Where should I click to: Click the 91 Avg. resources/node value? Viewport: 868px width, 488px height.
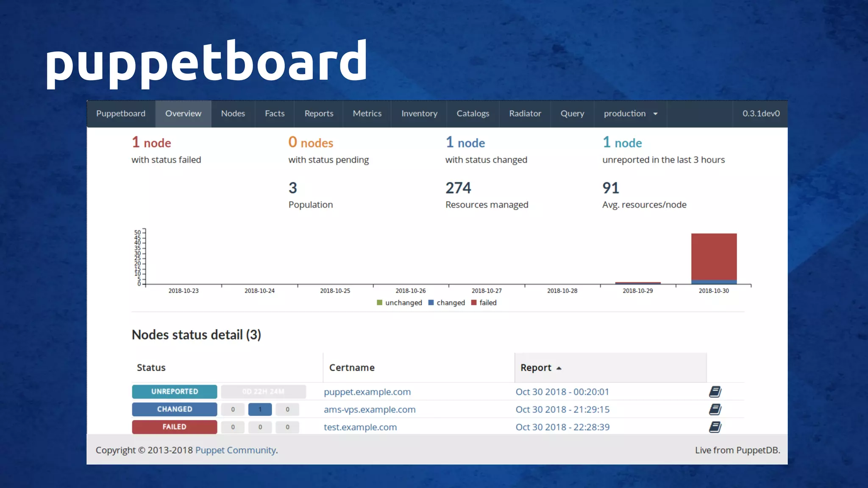(611, 188)
